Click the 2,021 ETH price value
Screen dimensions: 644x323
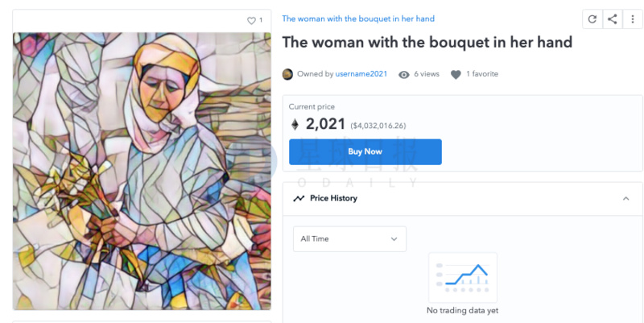[325, 124]
